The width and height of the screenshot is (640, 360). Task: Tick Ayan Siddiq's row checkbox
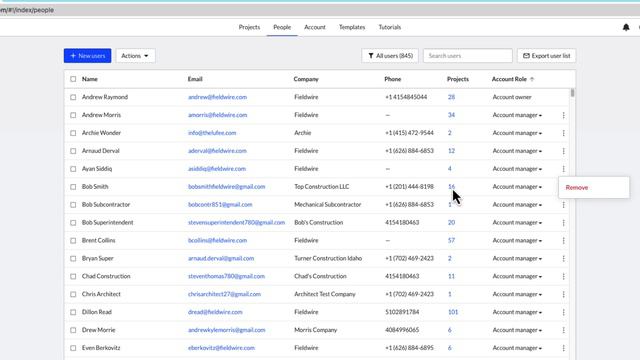[x=73, y=169]
